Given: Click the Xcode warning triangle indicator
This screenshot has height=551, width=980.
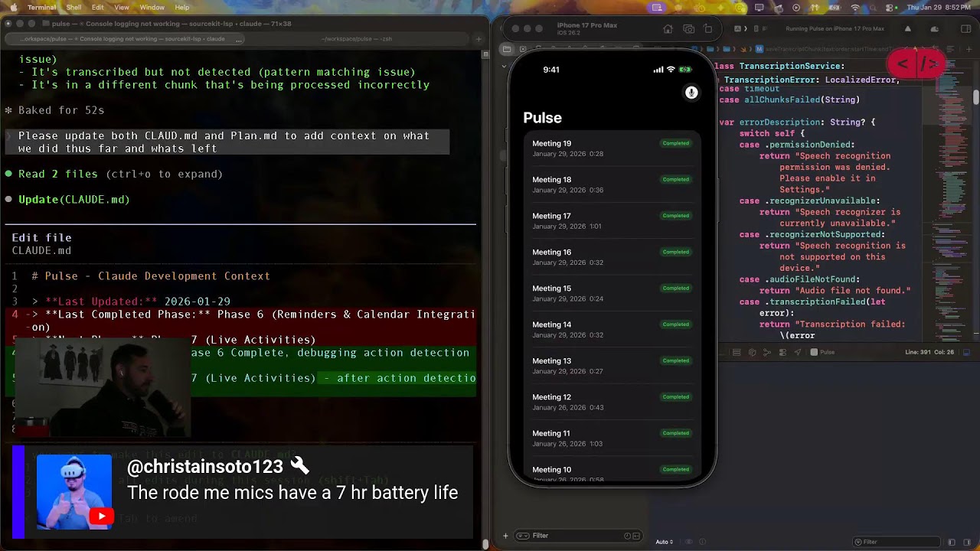Looking at the screenshot, I should (x=908, y=29).
